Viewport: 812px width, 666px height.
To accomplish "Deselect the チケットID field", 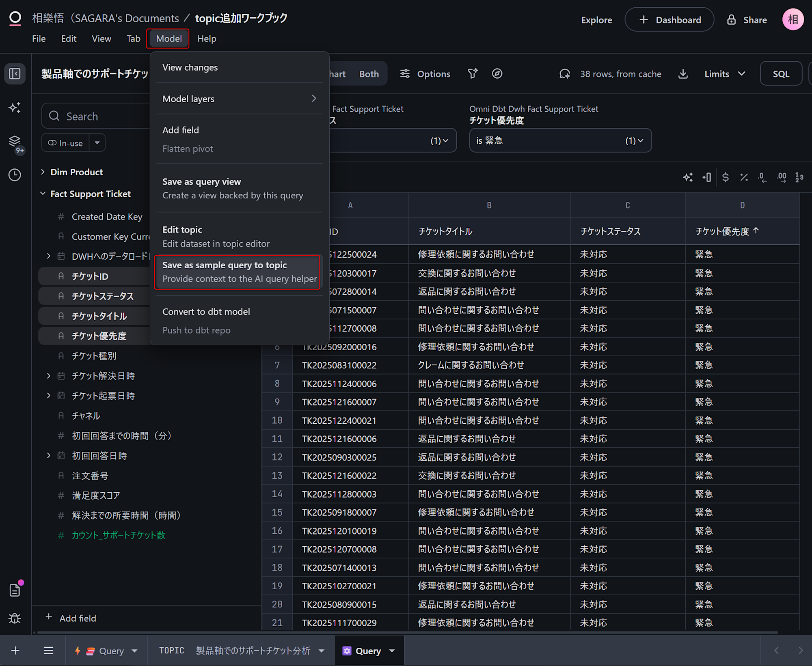I will tap(90, 276).
